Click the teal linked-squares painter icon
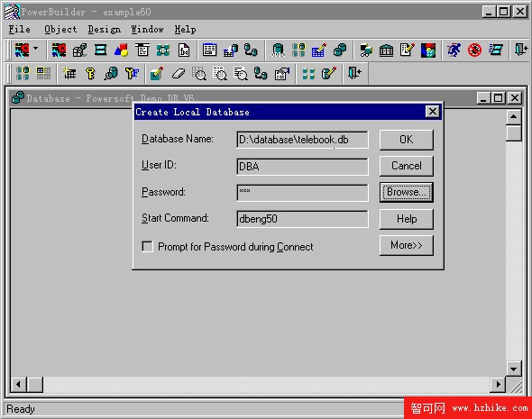This screenshot has width=532, height=419. 163,50
